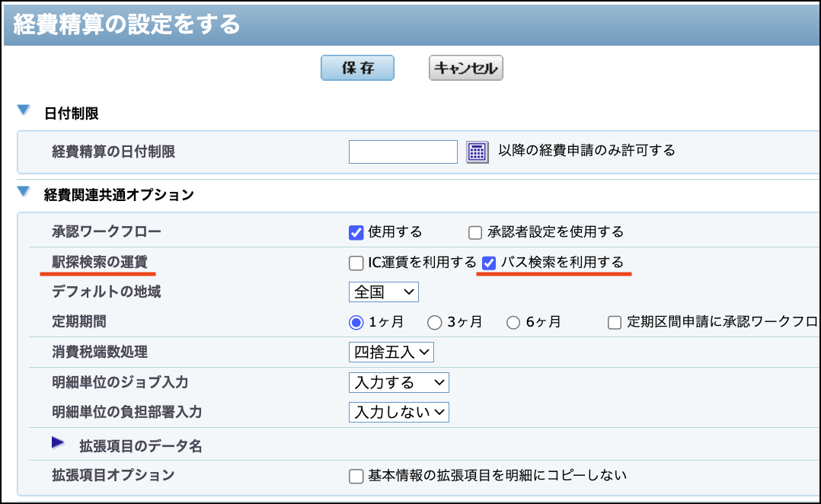Open the calendar date picker icon

tap(477, 152)
